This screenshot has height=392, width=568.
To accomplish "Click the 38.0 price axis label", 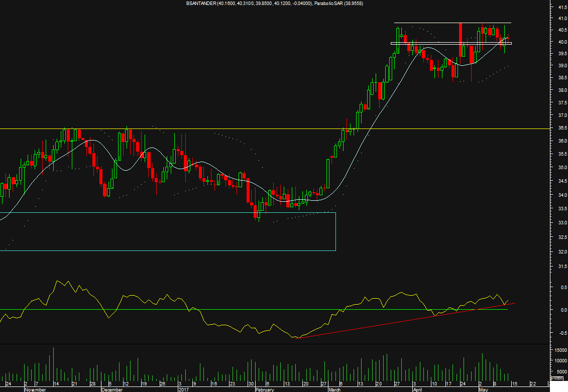I will tap(562, 90).
